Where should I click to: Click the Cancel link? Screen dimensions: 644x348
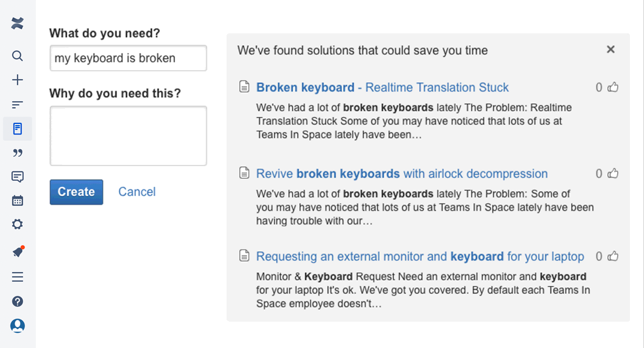click(137, 192)
